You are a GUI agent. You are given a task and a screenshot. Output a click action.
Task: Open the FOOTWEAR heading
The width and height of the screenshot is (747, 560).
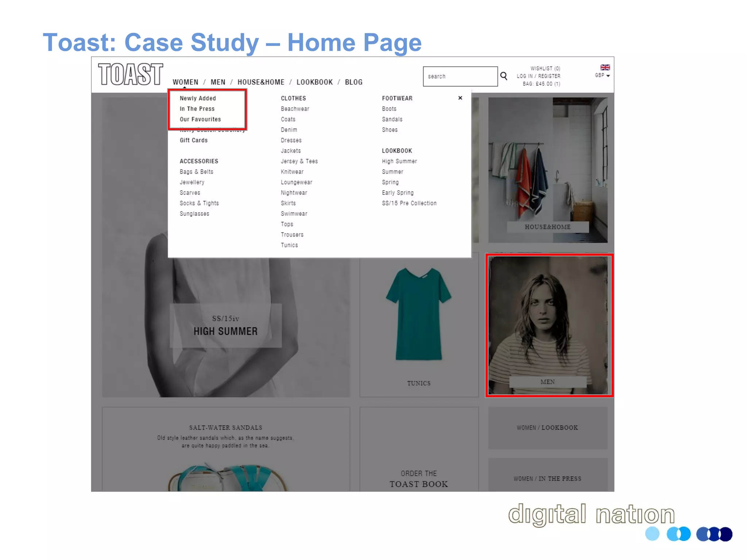pyautogui.click(x=397, y=98)
